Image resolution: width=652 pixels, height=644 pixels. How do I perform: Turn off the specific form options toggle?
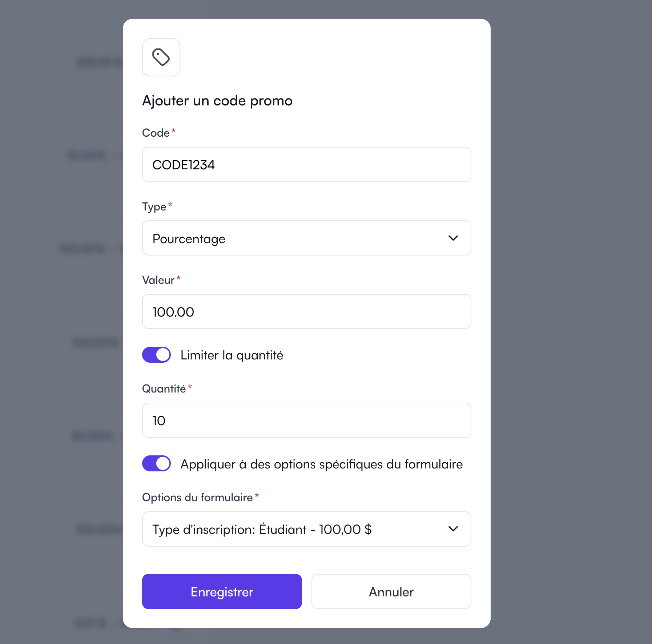pyautogui.click(x=157, y=463)
